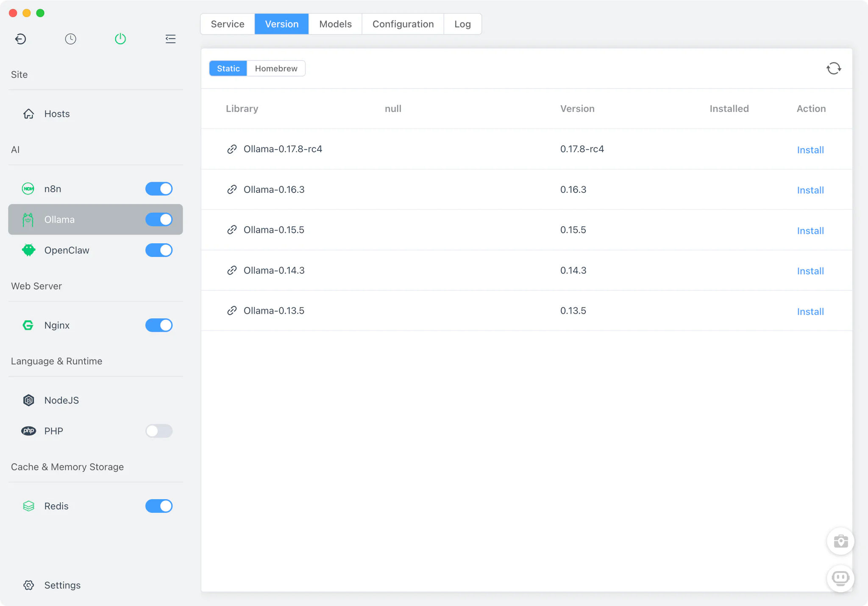Select the Static source option
The image size is (868, 606).
pyautogui.click(x=228, y=68)
